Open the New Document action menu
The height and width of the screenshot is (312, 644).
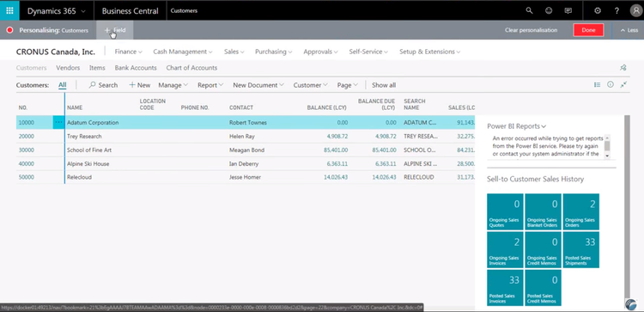tap(258, 85)
